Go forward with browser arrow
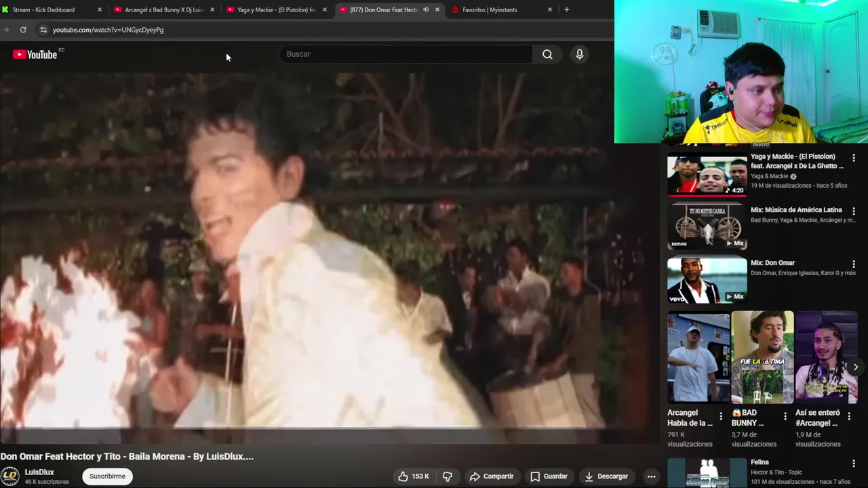This screenshot has height=488, width=868. 6,30
